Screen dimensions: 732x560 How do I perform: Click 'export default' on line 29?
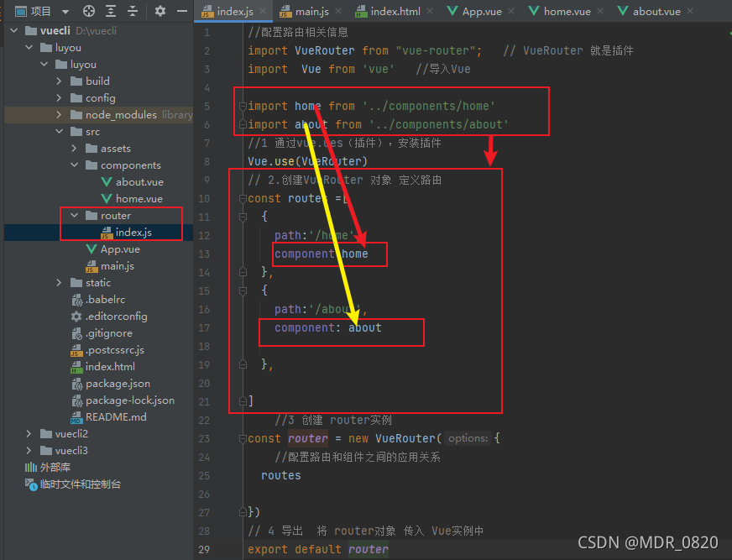click(295, 549)
